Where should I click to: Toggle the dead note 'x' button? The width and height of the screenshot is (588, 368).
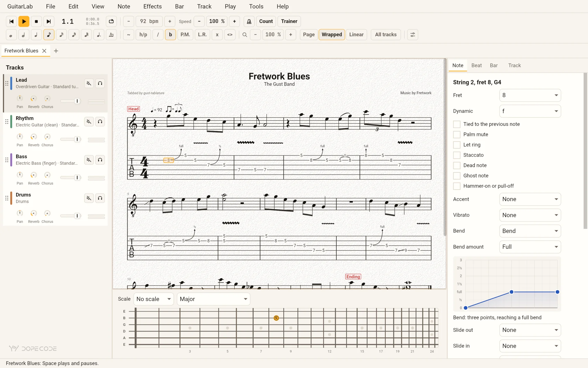click(x=217, y=35)
